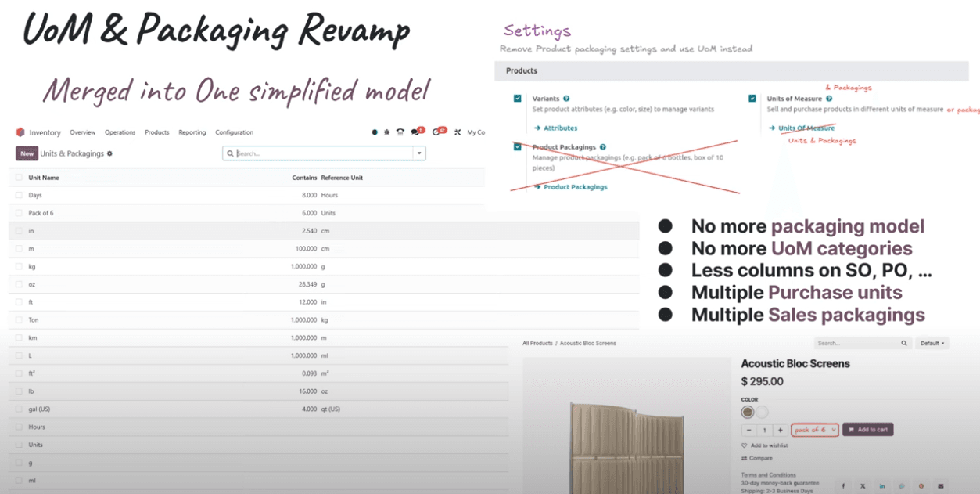980x494 pixels.
Task: Expand the search options dropdown arrow
Action: pyautogui.click(x=419, y=153)
